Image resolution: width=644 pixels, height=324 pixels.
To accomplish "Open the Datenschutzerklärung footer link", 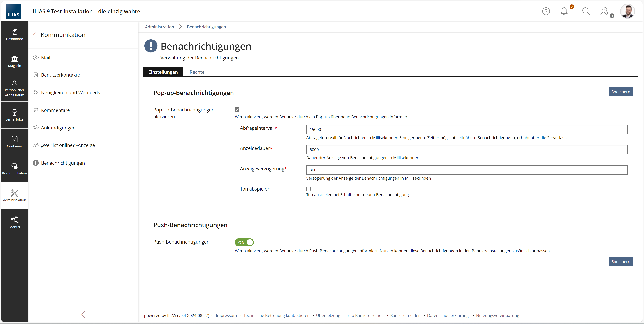I will 447,315.
